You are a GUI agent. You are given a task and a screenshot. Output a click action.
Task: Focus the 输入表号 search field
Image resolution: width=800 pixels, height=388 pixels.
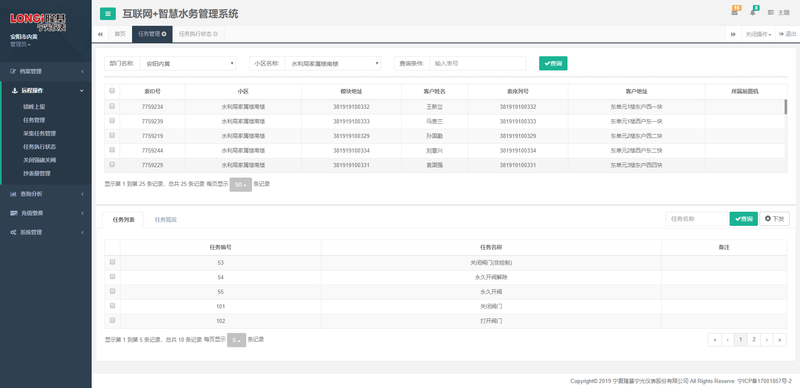click(478, 63)
